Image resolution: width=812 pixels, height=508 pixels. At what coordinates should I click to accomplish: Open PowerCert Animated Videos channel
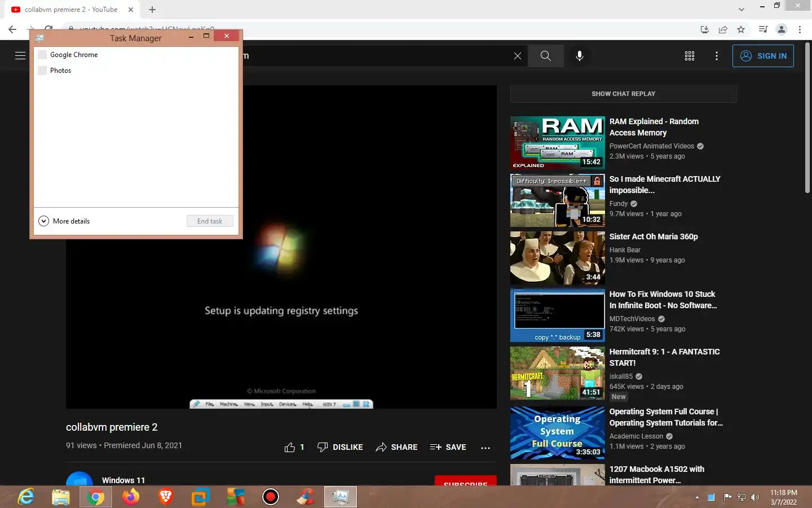[652, 146]
